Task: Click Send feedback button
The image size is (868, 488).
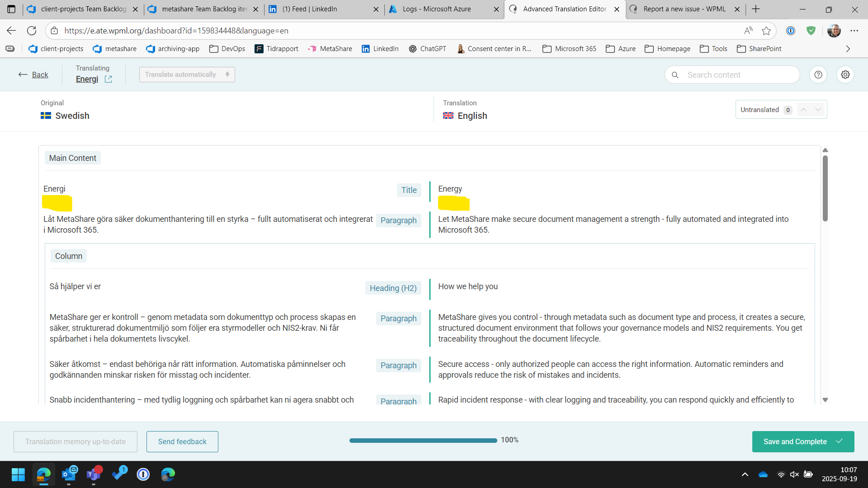Action: point(182,441)
